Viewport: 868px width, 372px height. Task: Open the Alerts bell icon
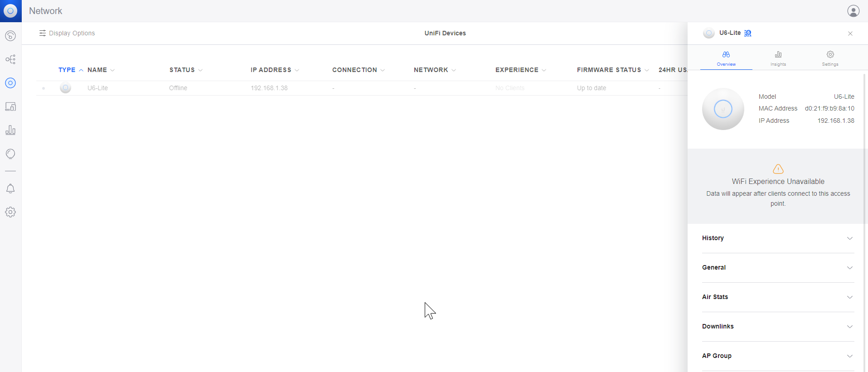point(10,188)
